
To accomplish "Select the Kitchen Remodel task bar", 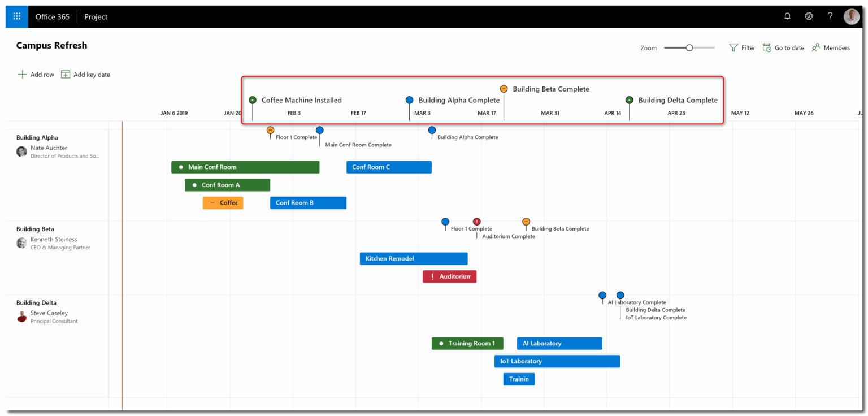I will coord(414,258).
